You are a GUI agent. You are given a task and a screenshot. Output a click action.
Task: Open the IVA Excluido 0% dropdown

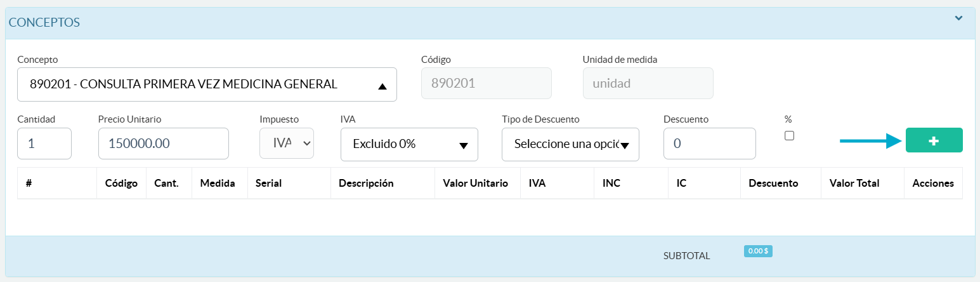click(x=409, y=144)
